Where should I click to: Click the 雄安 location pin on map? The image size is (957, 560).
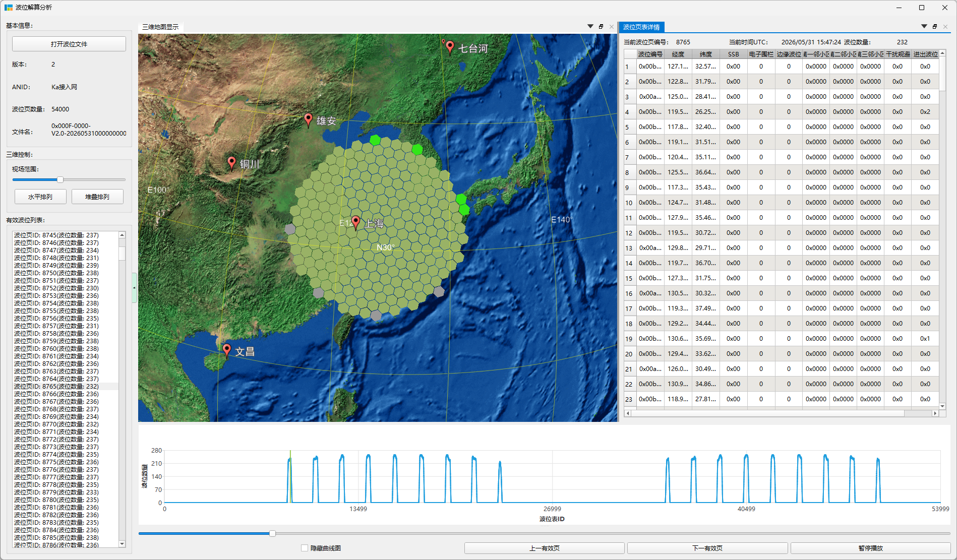pyautogui.click(x=309, y=120)
